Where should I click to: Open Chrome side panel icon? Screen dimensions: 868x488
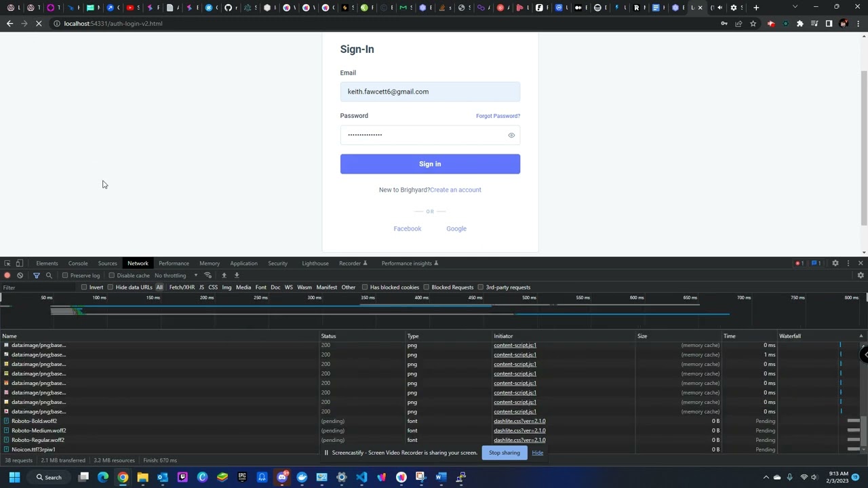pyautogui.click(x=829, y=24)
